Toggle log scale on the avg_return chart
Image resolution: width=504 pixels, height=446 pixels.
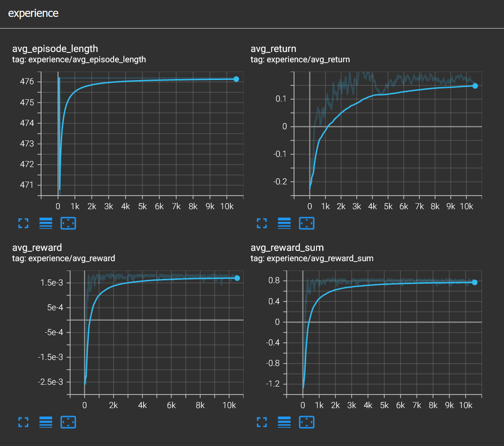[284, 223]
